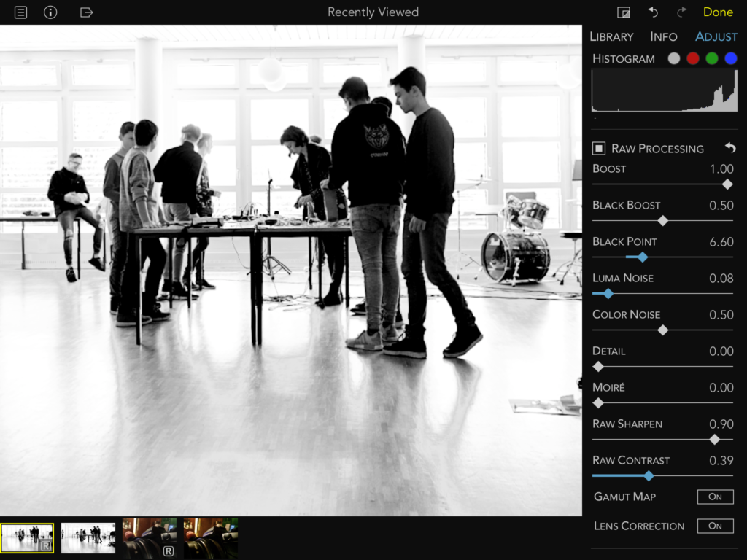Screen dimensions: 747x560
Task: Click the Luma Noise slider handle
Action: (x=608, y=294)
